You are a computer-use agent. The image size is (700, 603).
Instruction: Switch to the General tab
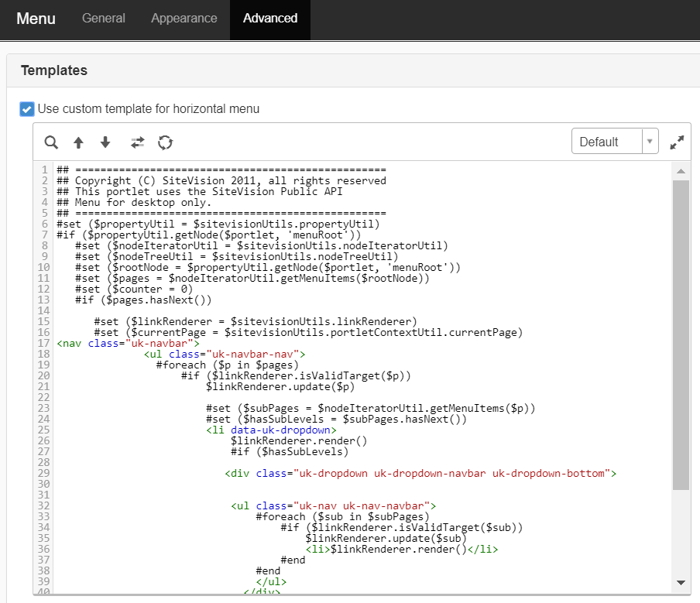click(104, 19)
